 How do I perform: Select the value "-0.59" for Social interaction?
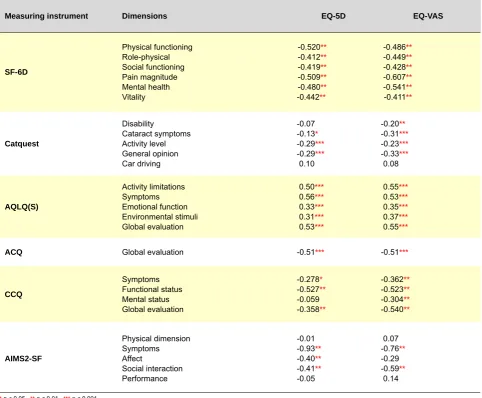(x=390, y=369)
